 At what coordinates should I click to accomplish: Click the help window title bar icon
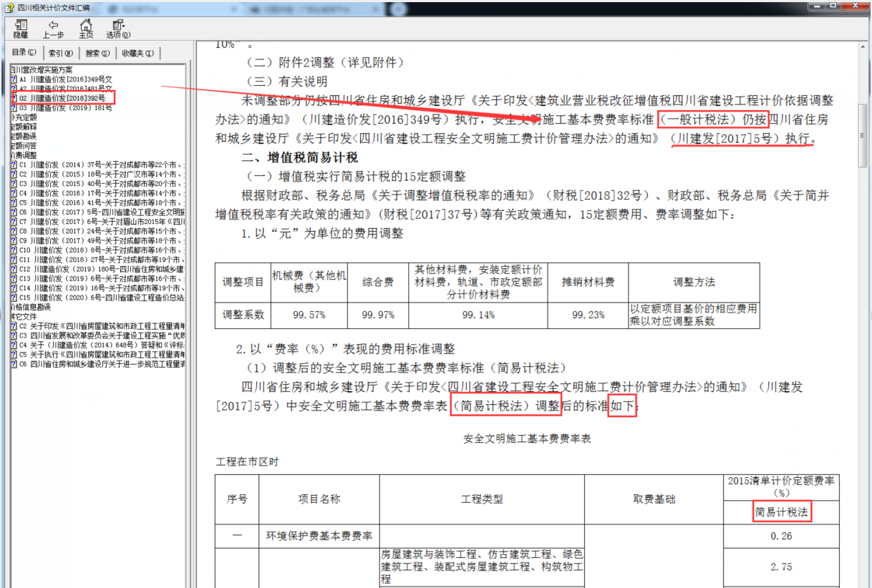[9, 6]
